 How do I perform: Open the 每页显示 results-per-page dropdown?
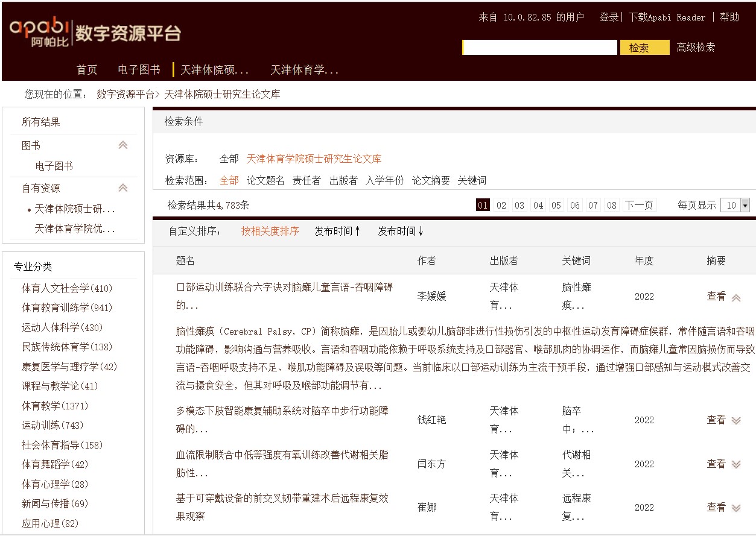click(x=745, y=206)
